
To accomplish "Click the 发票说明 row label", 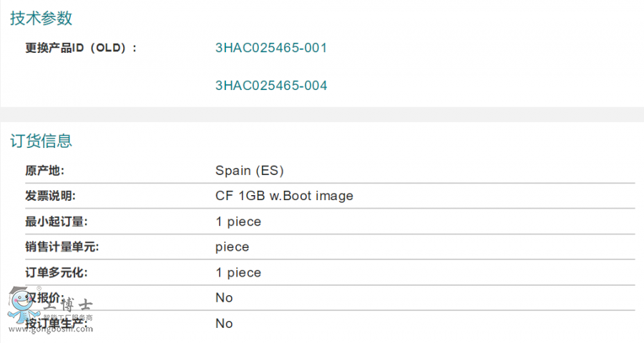I will pos(49,196).
